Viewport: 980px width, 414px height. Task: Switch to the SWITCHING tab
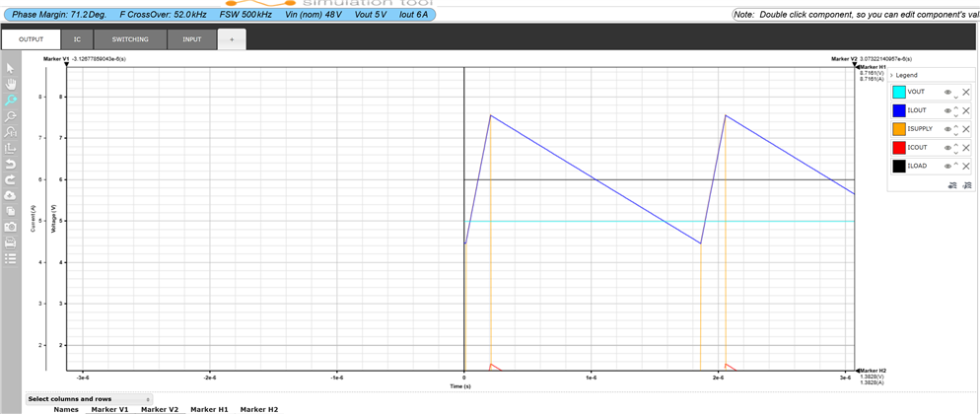(x=130, y=39)
